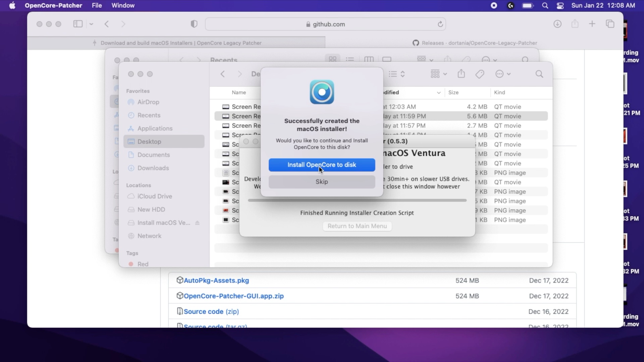This screenshot has height=362, width=644.
Task: Click Finder share icon
Action: click(x=461, y=74)
